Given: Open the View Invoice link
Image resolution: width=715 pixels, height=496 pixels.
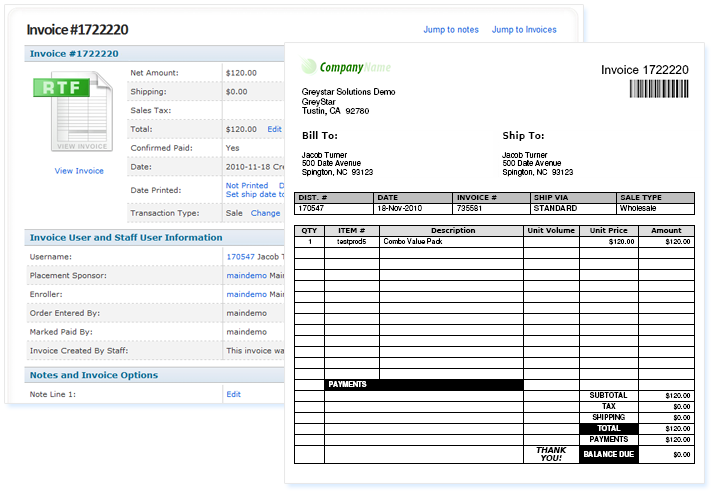Looking at the screenshot, I should 79,171.
